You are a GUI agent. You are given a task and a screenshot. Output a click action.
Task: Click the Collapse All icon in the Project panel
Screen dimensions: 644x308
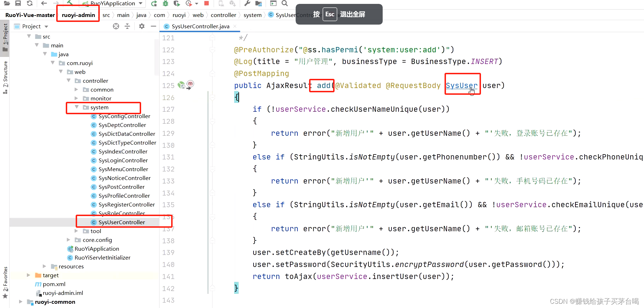click(127, 26)
